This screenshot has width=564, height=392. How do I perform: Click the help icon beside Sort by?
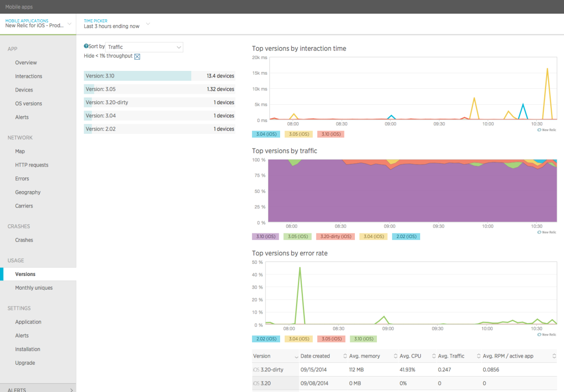(x=86, y=46)
